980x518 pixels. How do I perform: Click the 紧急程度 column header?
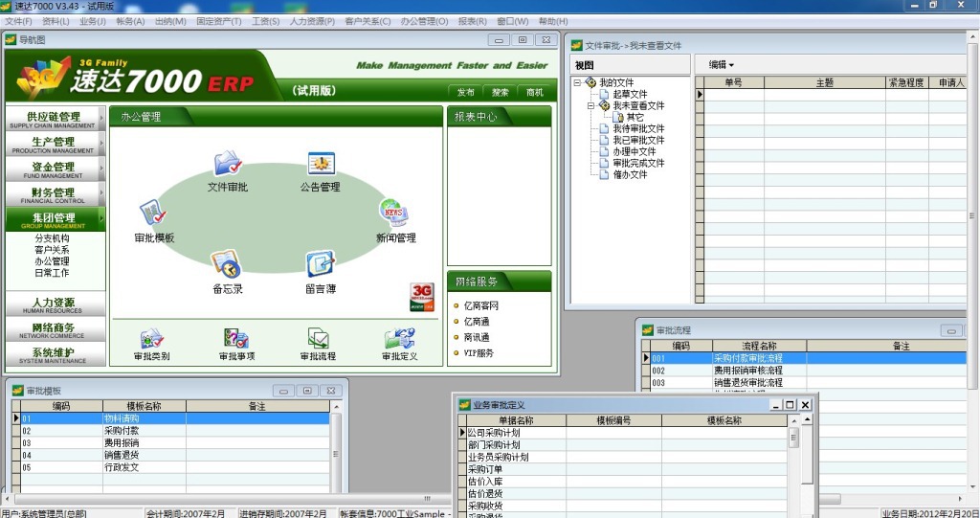(x=907, y=82)
